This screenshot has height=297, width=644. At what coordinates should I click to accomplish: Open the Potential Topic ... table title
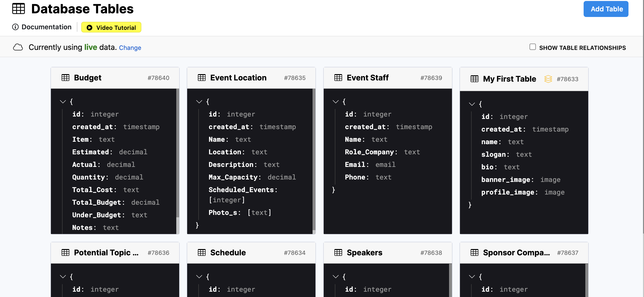(x=106, y=252)
